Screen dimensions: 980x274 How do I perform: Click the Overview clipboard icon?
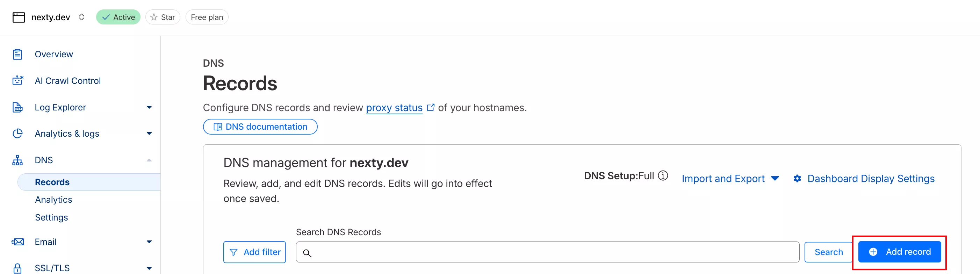pyautogui.click(x=17, y=54)
